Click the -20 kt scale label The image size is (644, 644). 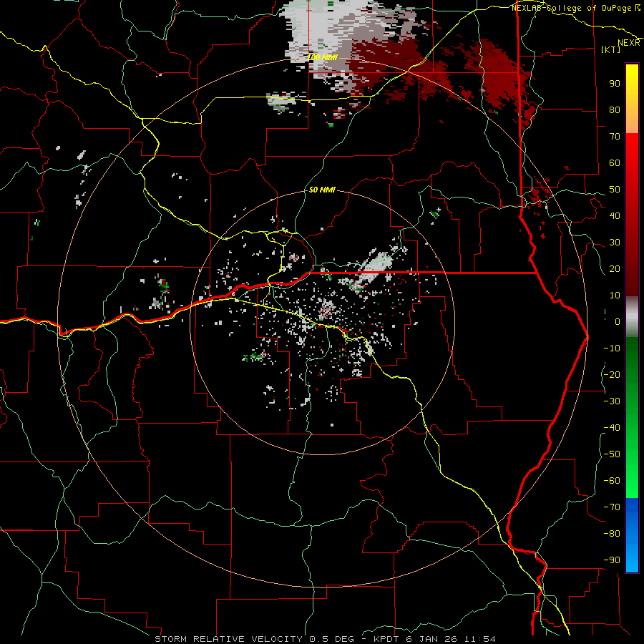pyautogui.click(x=612, y=374)
